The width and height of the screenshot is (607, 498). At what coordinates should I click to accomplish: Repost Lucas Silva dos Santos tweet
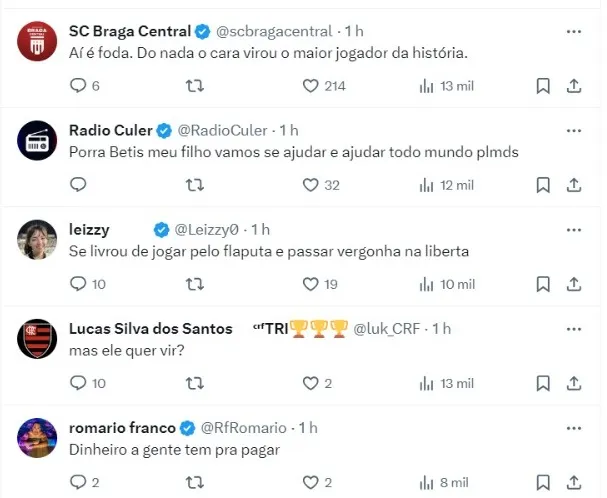[x=197, y=383]
